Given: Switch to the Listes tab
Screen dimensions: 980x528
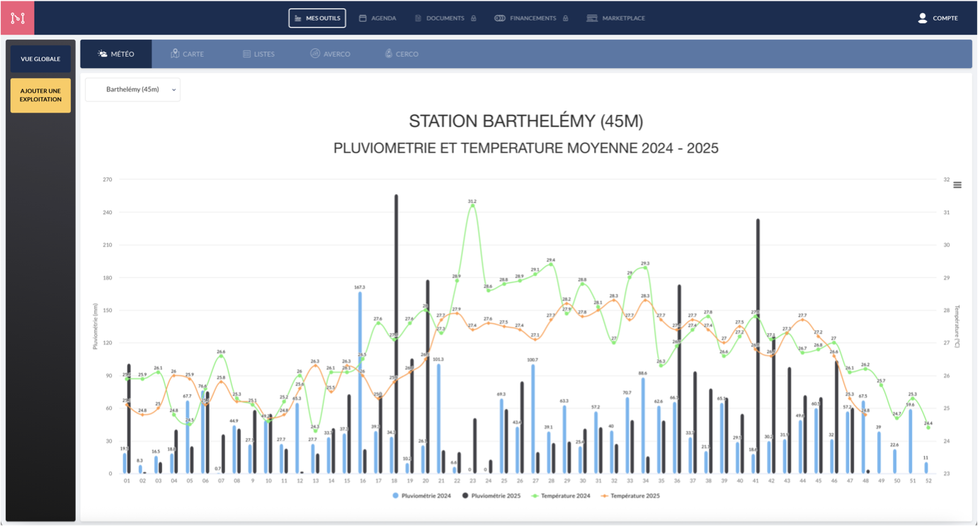Looking at the screenshot, I should click(x=258, y=54).
